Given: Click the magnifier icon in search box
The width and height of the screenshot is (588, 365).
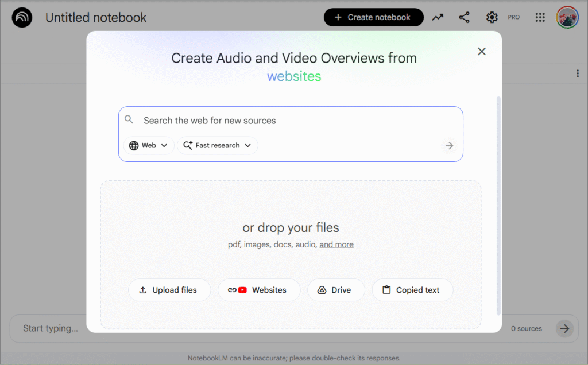Looking at the screenshot, I should (x=129, y=120).
